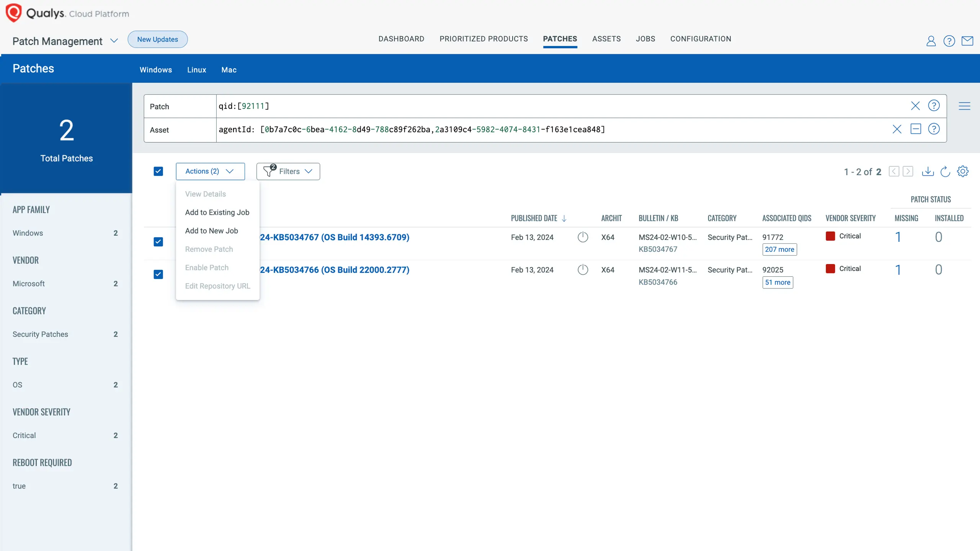Open the Prioritized Products tab
The height and width of the screenshot is (551, 980).
point(483,39)
